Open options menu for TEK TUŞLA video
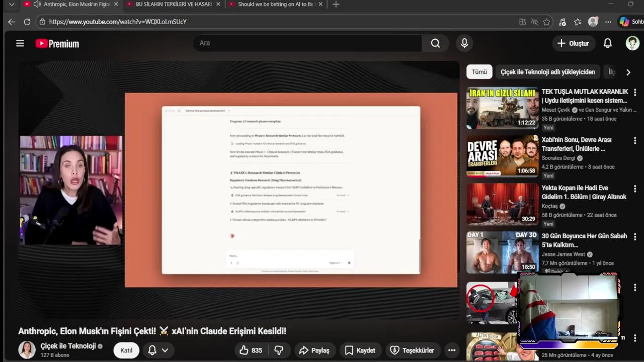Image resolution: width=644 pixels, height=362 pixels. pos(635,93)
